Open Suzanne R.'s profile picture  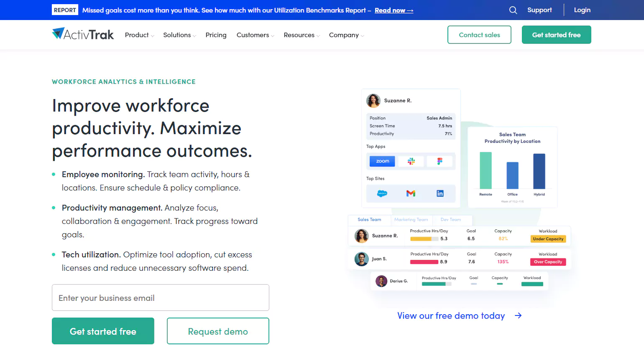pyautogui.click(x=373, y=100)
